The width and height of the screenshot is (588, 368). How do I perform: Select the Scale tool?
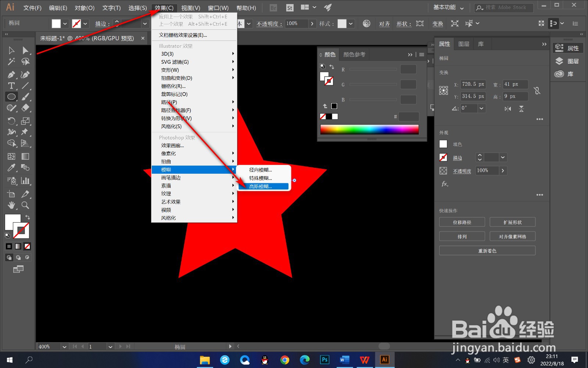pyautogui.click(x=25, y=121)
